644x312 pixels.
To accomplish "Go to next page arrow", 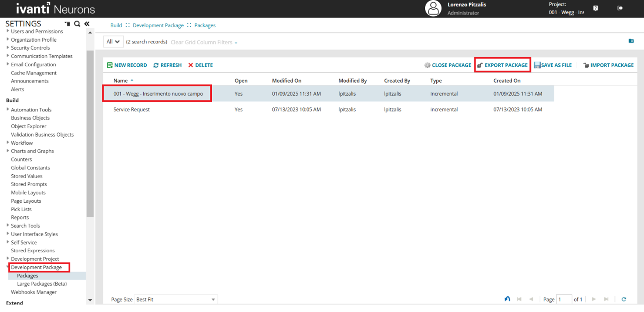I will (594, 299).
